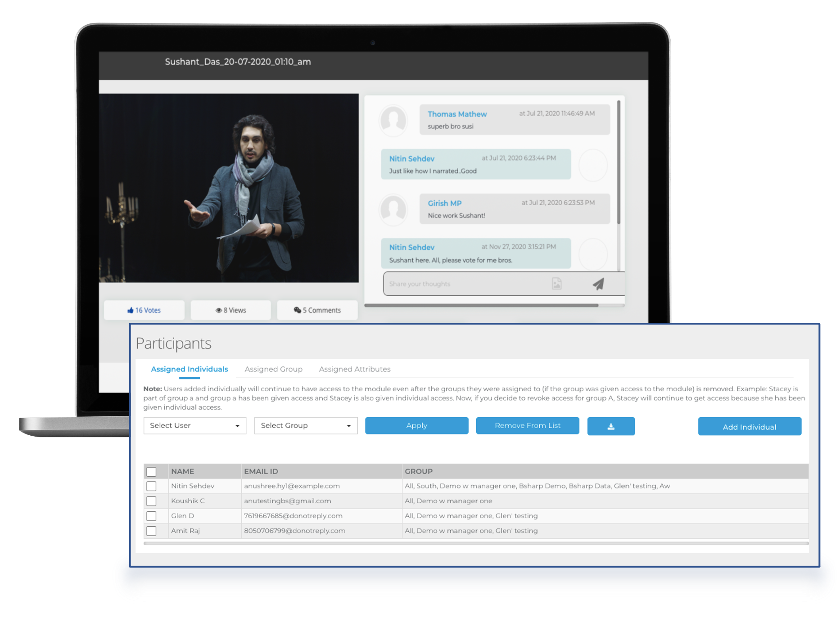Check the box for Nitin Sehdev row
Viewport: 840px width, 641px height.
pyautogui.click(x=151, y=486)
